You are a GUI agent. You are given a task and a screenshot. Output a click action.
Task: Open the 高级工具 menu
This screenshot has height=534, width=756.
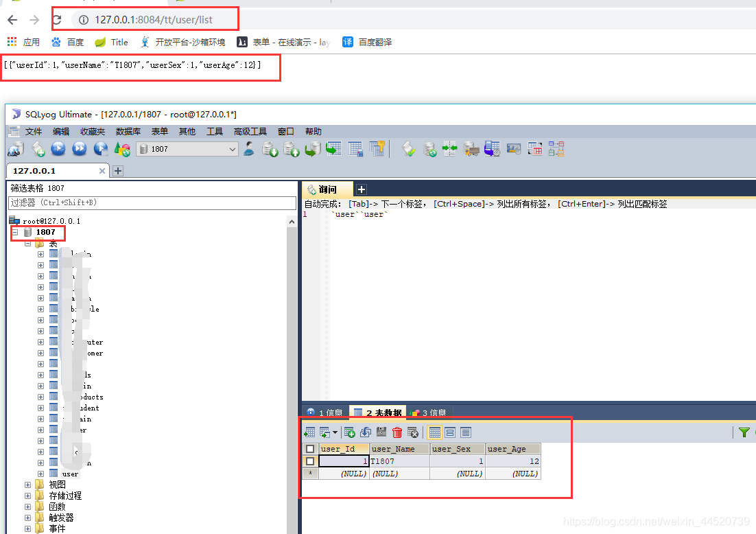coord(250,132)
